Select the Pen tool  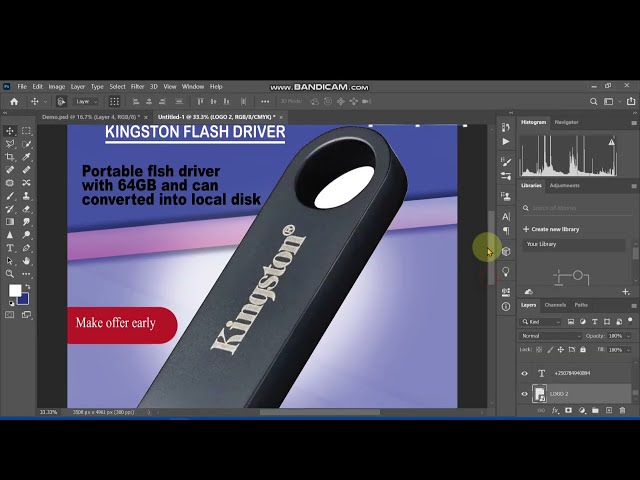(x=27, y=248)
